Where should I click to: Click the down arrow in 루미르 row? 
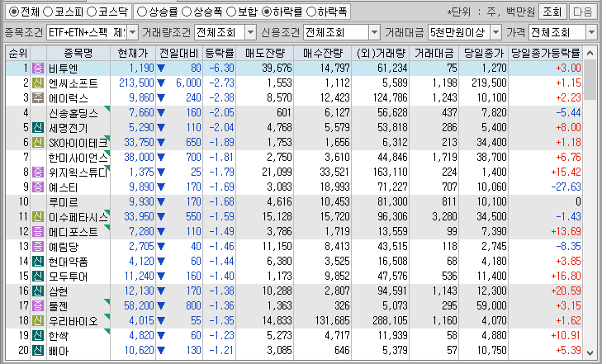161,201
